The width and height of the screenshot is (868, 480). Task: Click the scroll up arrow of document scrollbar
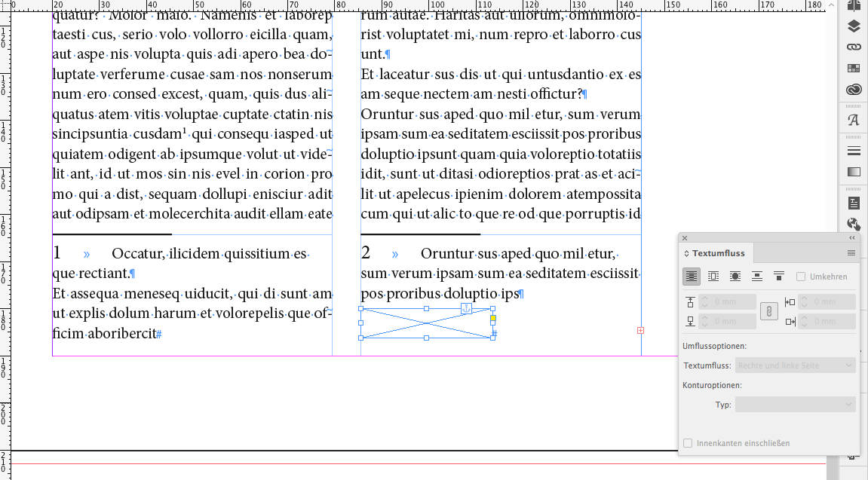point(832,5)
